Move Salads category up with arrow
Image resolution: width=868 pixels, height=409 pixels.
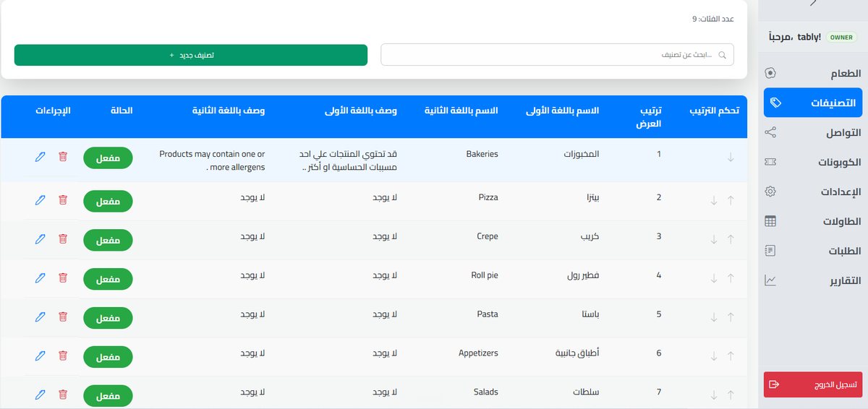click(731, 396)
